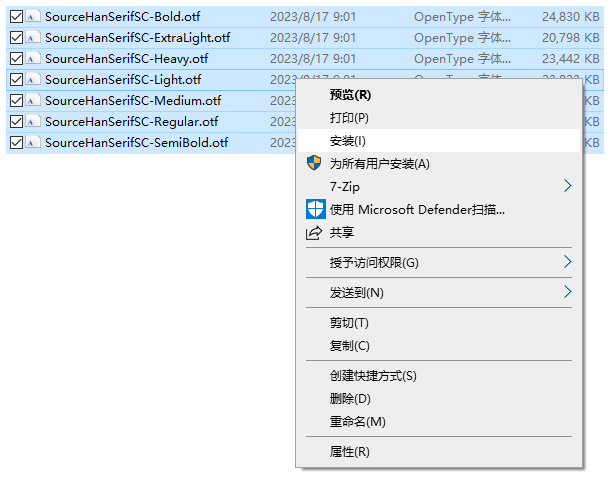Image resolution: width=615 pixels, height=480 pixels.
Task: Uncheck the SourceHanSerifSC-Bold.otf checkbox
Action: click(x=15, y=17)
